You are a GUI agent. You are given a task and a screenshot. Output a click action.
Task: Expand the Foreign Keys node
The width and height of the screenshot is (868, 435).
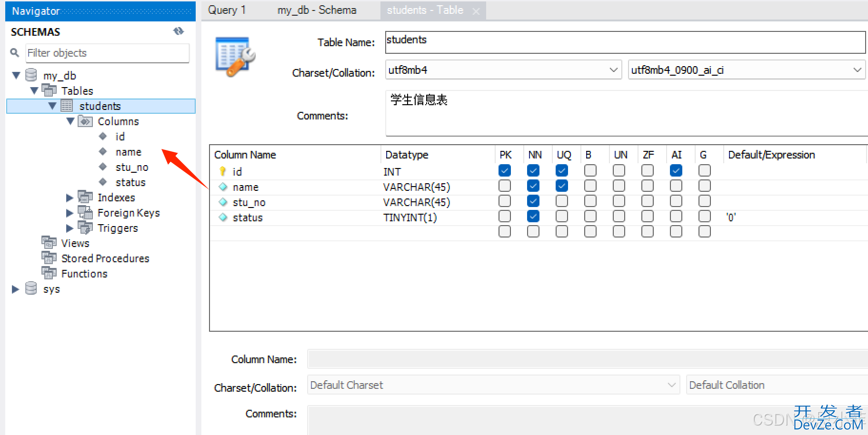[x=70, y=213]
